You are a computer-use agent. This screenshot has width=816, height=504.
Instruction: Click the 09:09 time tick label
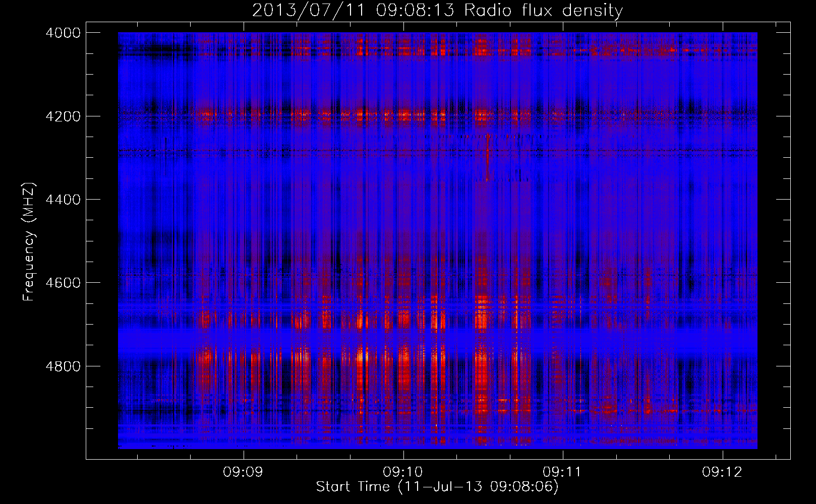pyautogui.click(x=244, y=472)
